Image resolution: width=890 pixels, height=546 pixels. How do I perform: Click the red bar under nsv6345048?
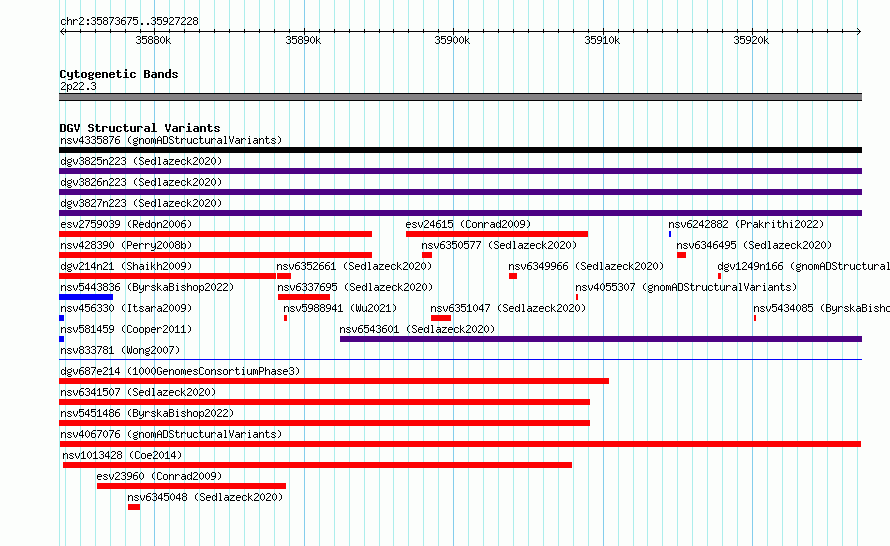134,507
